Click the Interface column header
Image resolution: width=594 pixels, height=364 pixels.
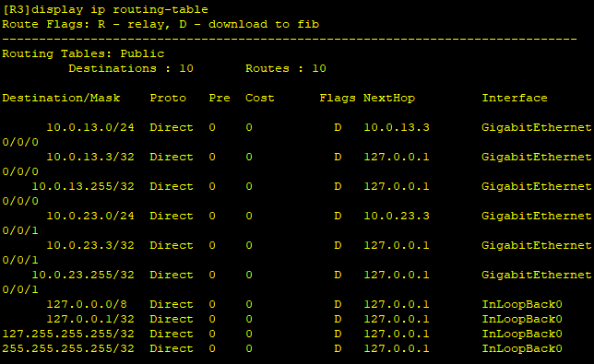click(515, 98)
